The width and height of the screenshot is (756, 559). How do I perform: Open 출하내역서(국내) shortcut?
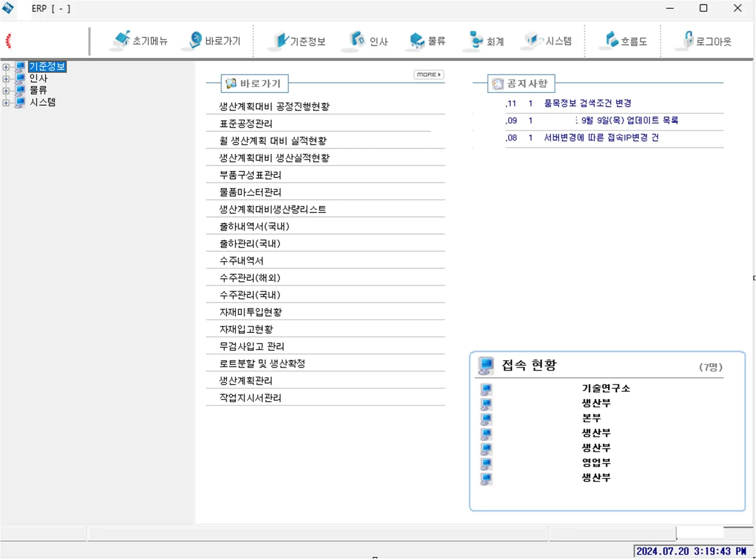coord(254,226)
